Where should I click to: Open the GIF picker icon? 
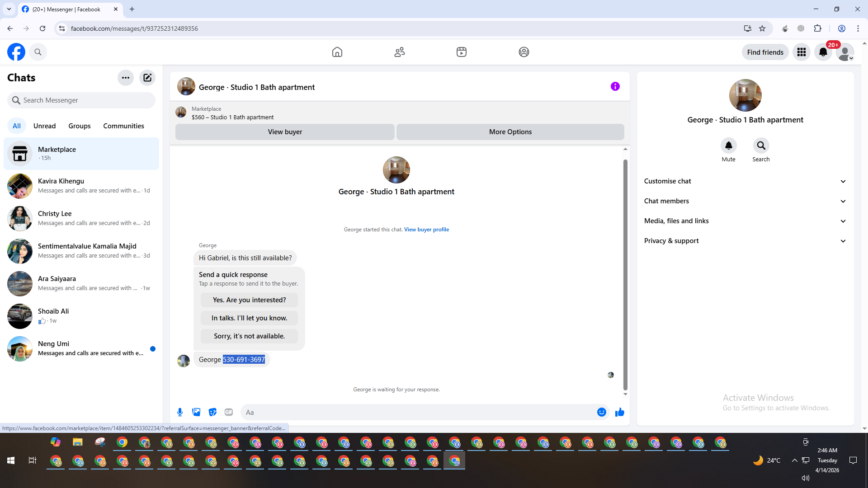[x=229, y=412]
